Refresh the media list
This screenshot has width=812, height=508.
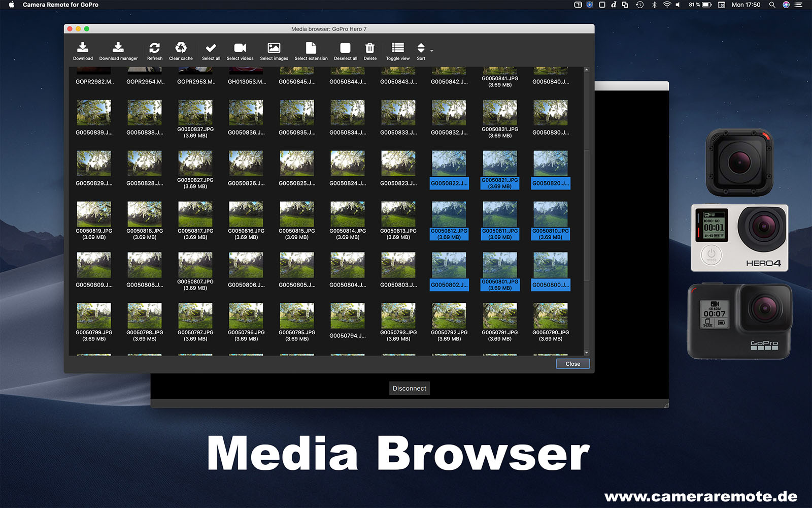(154, 48)
